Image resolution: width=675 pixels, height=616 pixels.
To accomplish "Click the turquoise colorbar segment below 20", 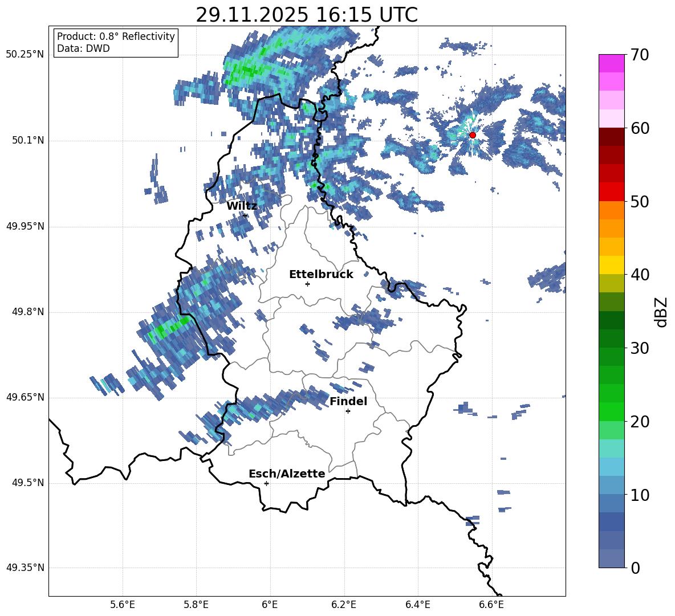I will [x=612, y=448].
